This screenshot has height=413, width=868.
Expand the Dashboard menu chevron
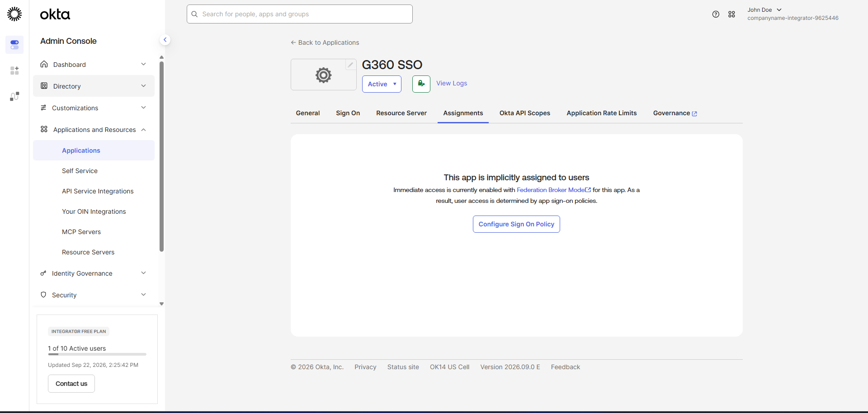[143, 64]
